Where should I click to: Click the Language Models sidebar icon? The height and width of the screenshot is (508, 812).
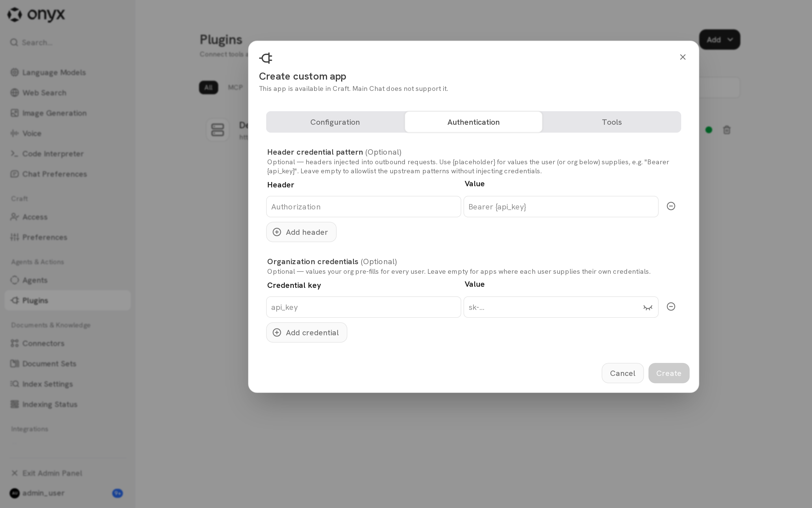[x=14, y=72]
